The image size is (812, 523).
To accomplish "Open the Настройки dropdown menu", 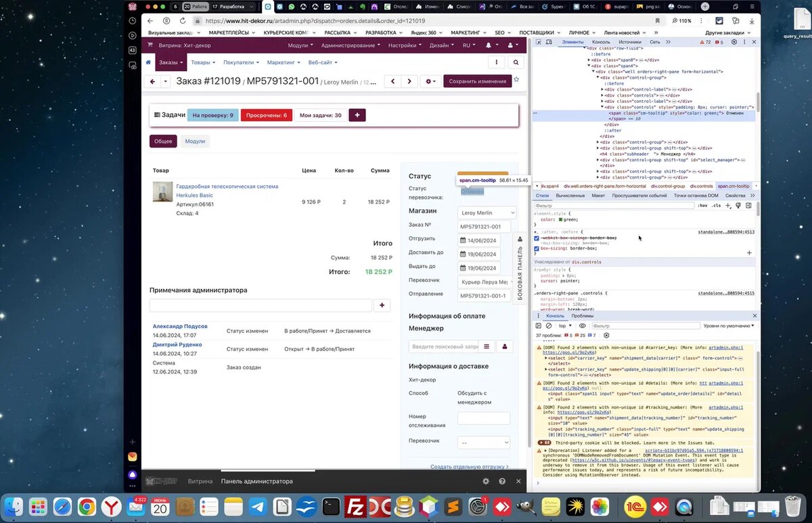I will [405, 45].
